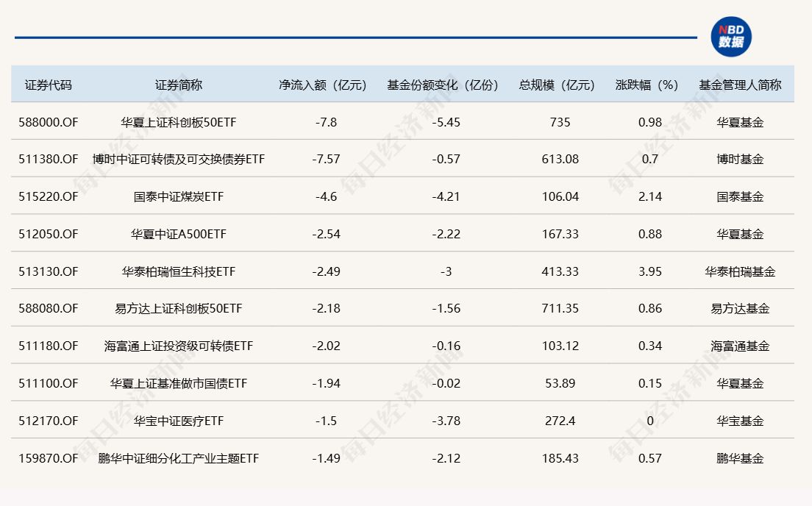Viewport: 812px width, 506px height.
Task: Click fund name 华夏上证基准做市国债ETF
Action: 179,383
